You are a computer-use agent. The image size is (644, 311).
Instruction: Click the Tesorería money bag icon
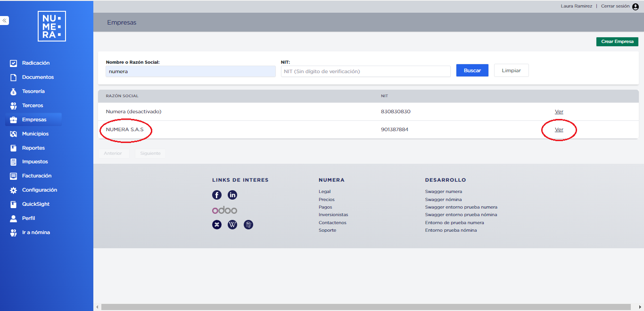point(13,92)
